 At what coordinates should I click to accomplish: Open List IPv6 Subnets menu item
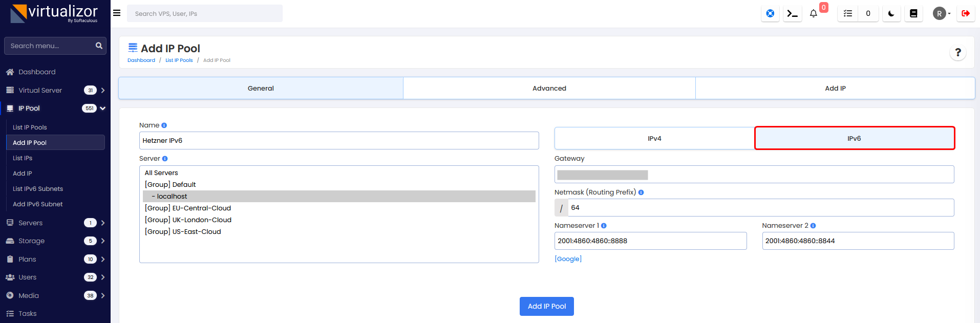tap(38, 189)
